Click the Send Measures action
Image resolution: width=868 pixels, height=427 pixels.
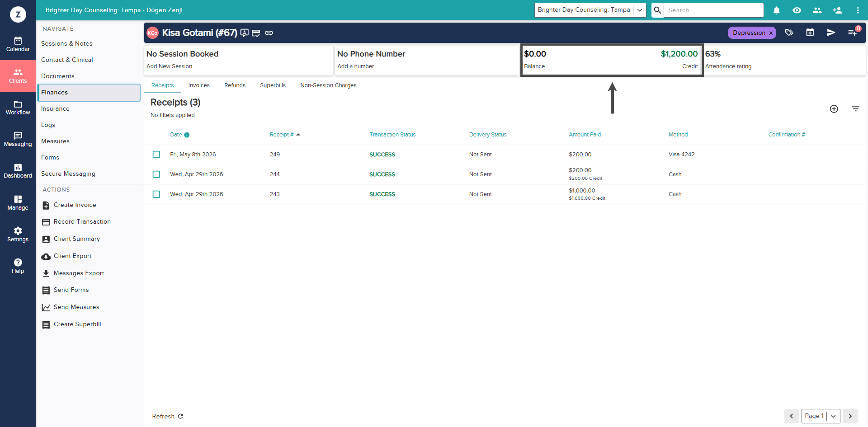click(71, 307)
